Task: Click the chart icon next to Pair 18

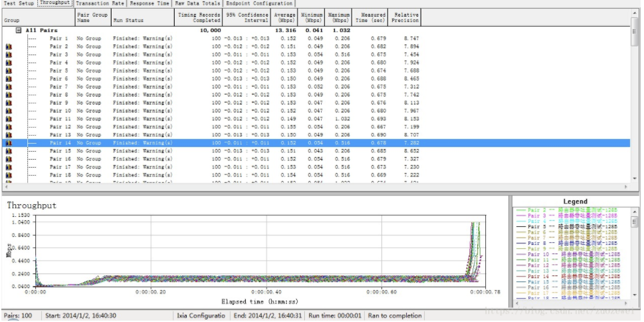Action: click(9, 175)
